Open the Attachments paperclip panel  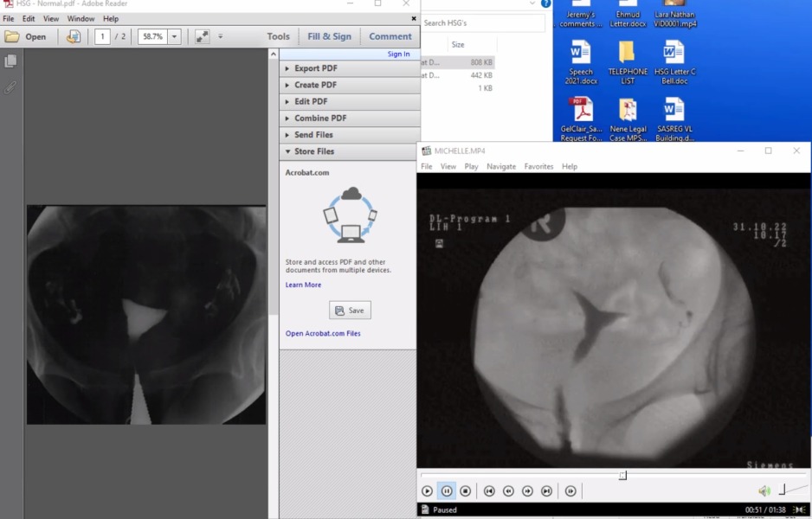pos(10,85)
